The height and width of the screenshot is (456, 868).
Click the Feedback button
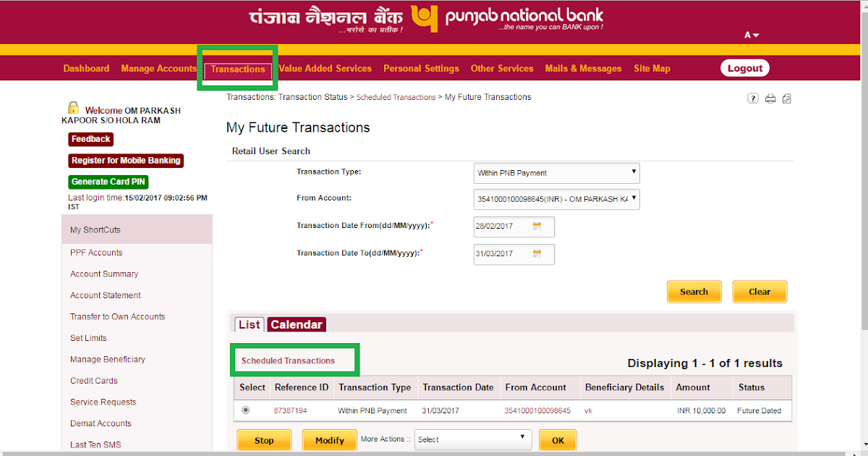coord(90,138)
